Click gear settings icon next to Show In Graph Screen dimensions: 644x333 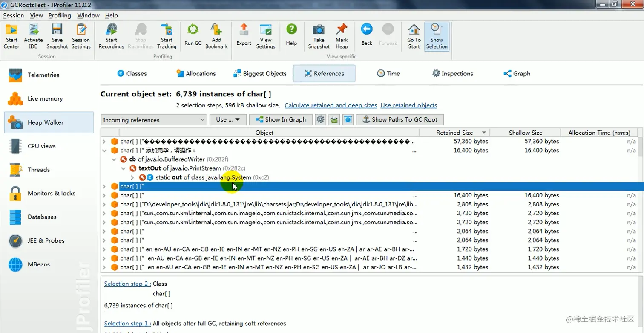320,119
